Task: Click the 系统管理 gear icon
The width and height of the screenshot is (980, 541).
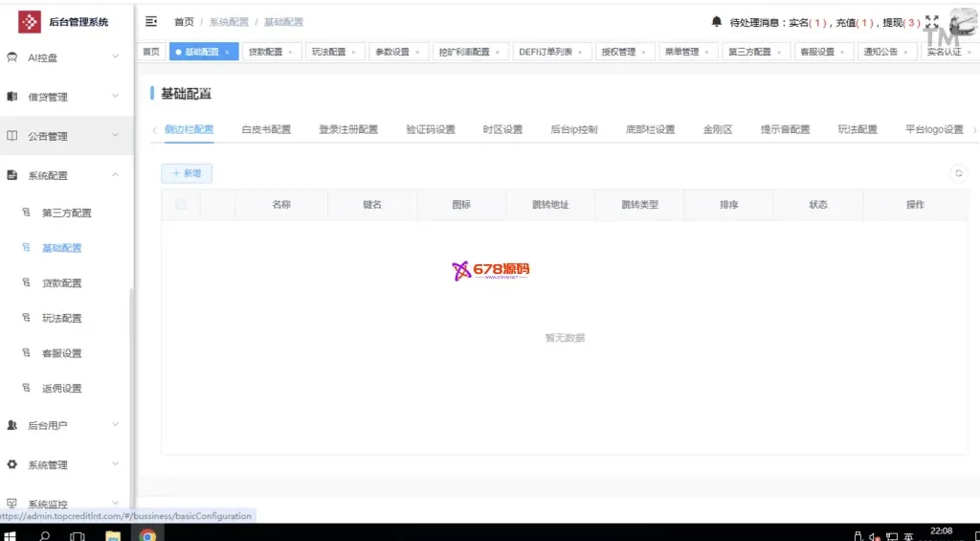Action: 12,464
